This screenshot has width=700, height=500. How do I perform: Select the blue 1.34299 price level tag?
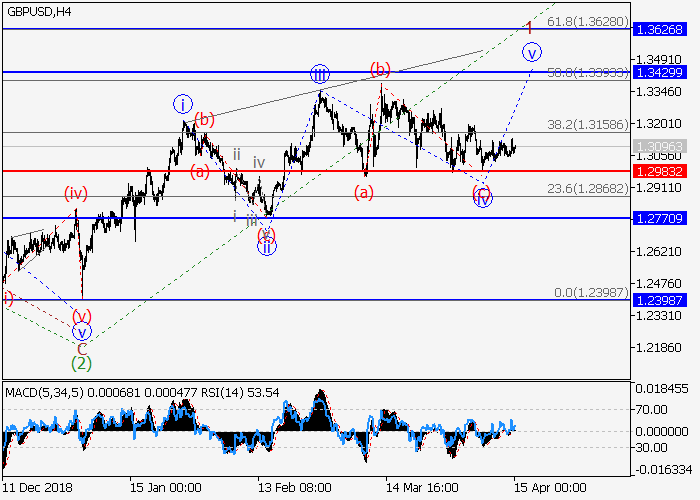[660, 72]
